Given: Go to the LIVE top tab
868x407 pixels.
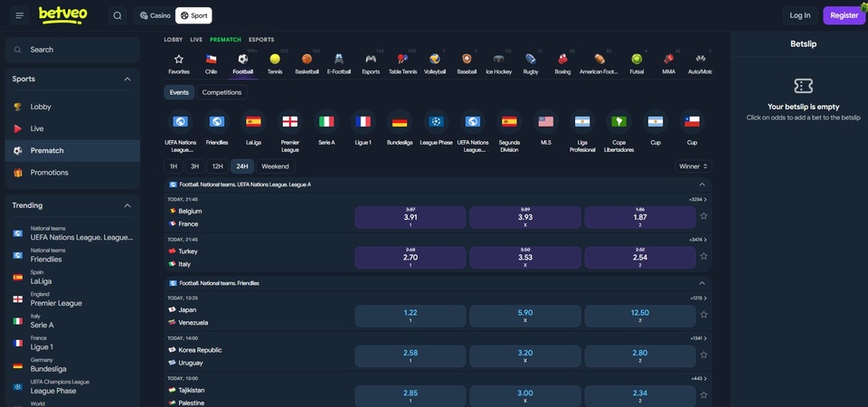Looking at the screenshot, I should pos(196,40).
